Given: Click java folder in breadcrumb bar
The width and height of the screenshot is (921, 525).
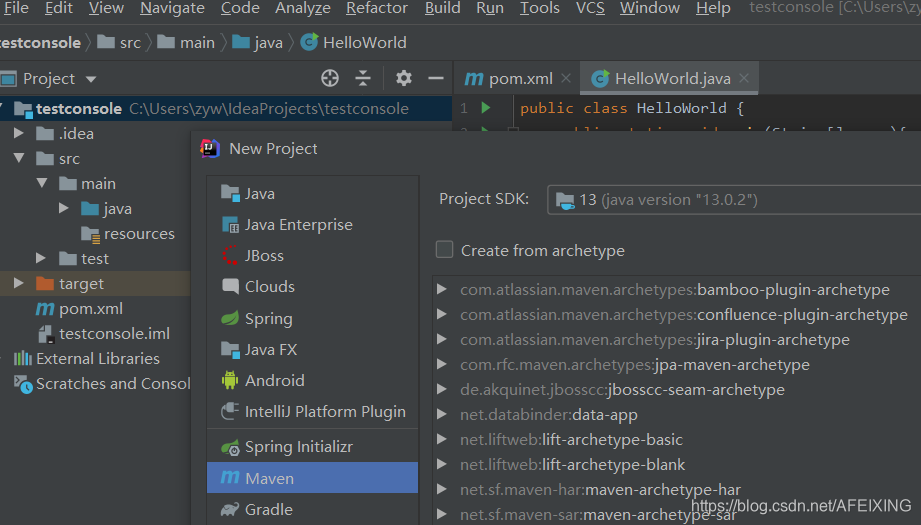Looking at the screenshot, I should 257,42.
